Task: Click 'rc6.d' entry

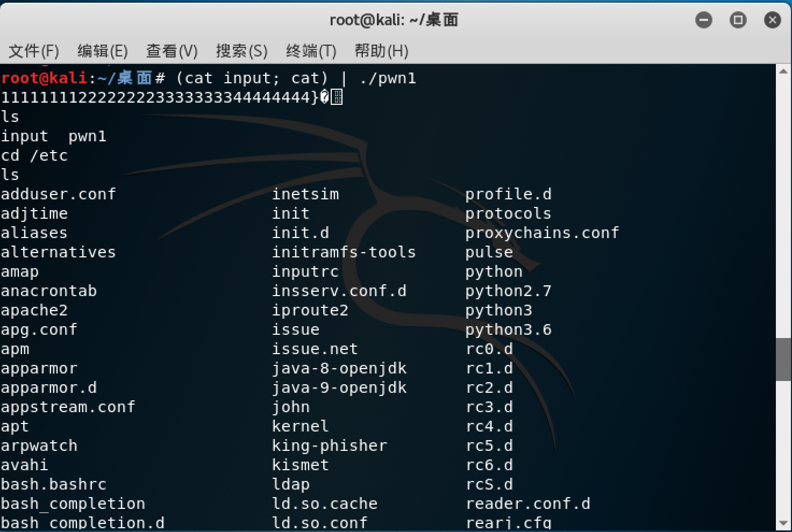Action: (489, 465)
